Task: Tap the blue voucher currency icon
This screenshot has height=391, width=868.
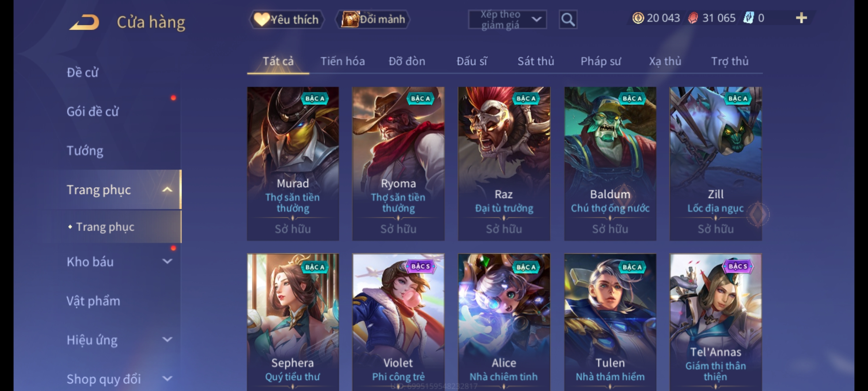Action: [x=748, y=18]
